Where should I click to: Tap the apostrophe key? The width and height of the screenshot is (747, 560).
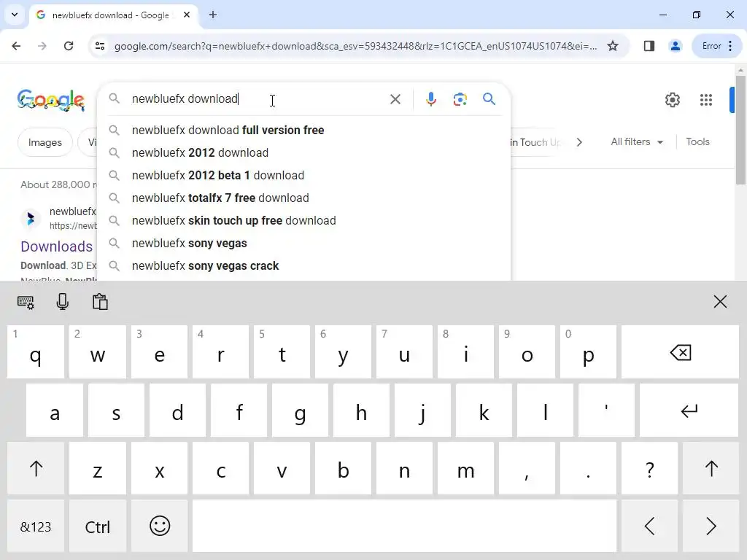point(606,411)
